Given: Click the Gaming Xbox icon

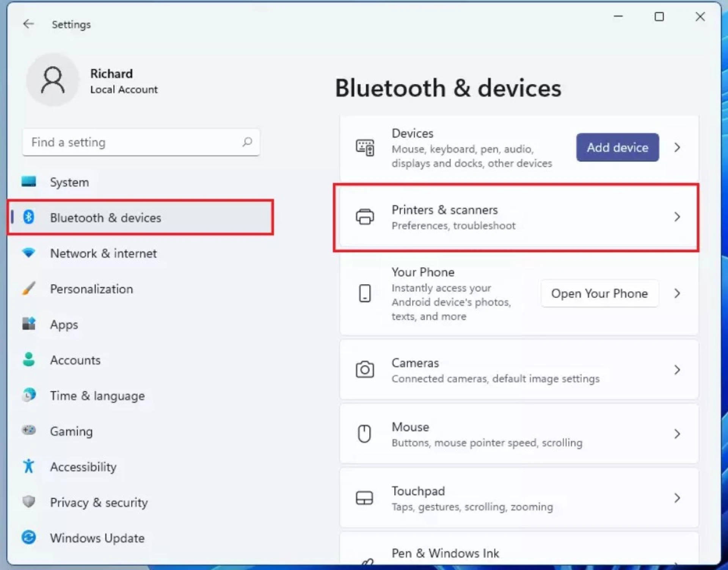Looking at the screenshot, I should point(29,431).
